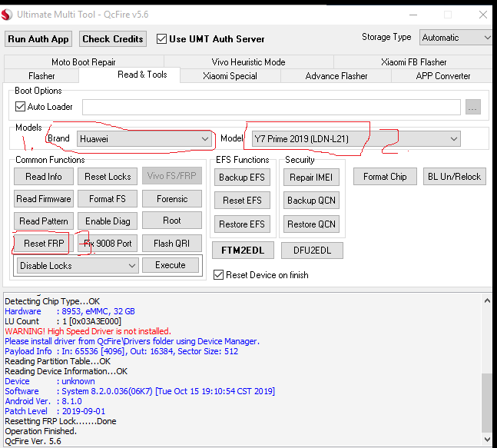This screenshot has width=497, height=448.
Task: Toggle Reset Device on finish checkbox
Action: tap(218, 275)
